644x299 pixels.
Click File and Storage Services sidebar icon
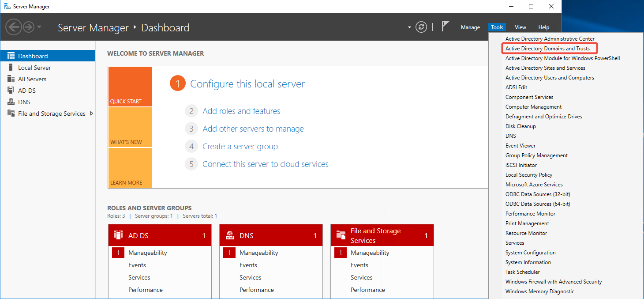pos(11,114)
